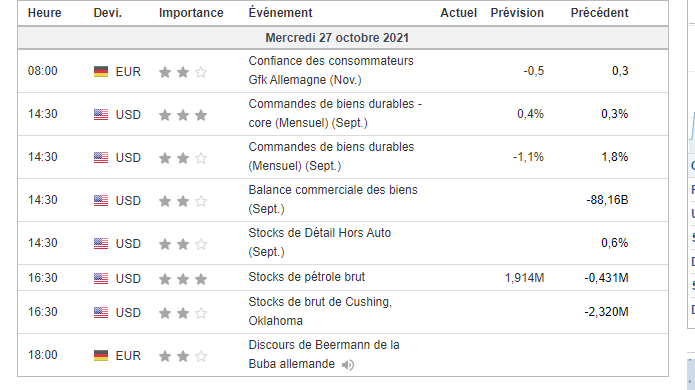This screenshot has width=695, height=390.
Task: Open the Balance commerciale des biens event
Action: coord(333,199)
